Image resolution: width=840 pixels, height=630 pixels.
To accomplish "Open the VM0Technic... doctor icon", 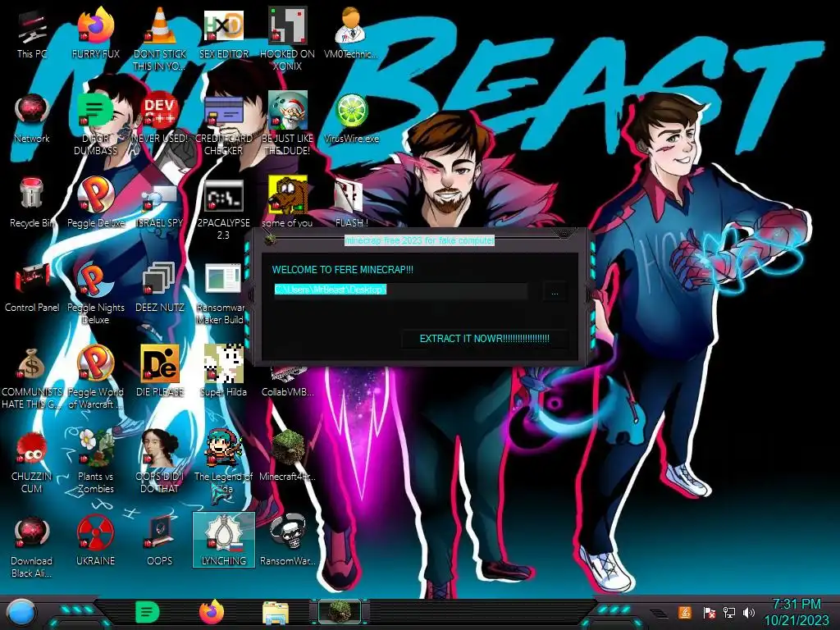I will pyautogui.click(x=351, y=34).
